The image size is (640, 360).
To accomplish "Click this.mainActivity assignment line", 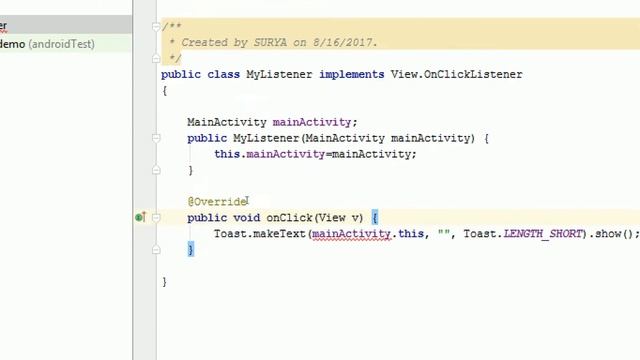I will (x=316, y=154).
